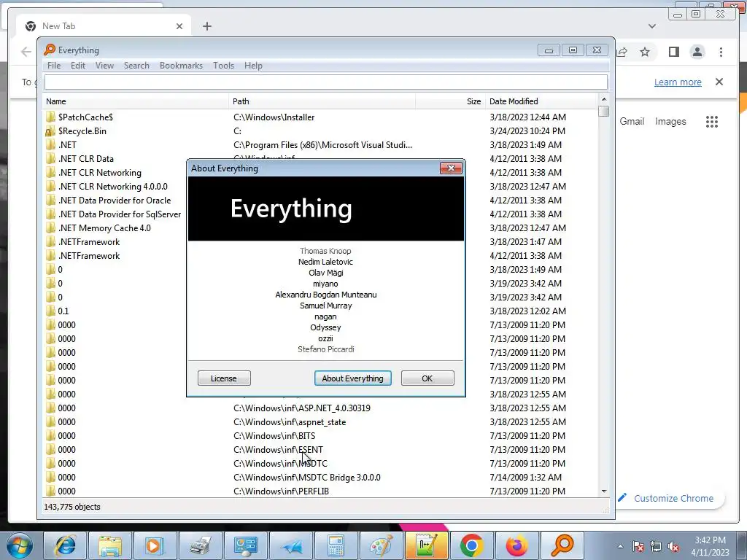The width and height of the screenshot is (747, 560).
Task: Dismiss Chrome's info bar with X
Action: coord(719,82)
